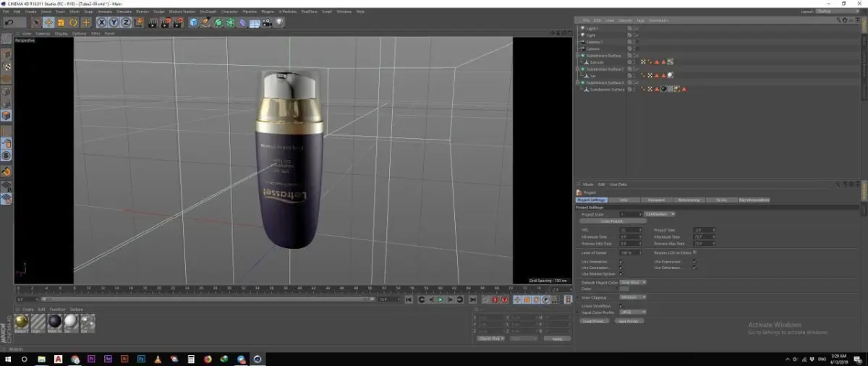Image resolution: width=868 pixels, height=366 pixels.
Task: Toggle Use Motion System checkbox
Action: pyautogui.click(x=621, y=273)
